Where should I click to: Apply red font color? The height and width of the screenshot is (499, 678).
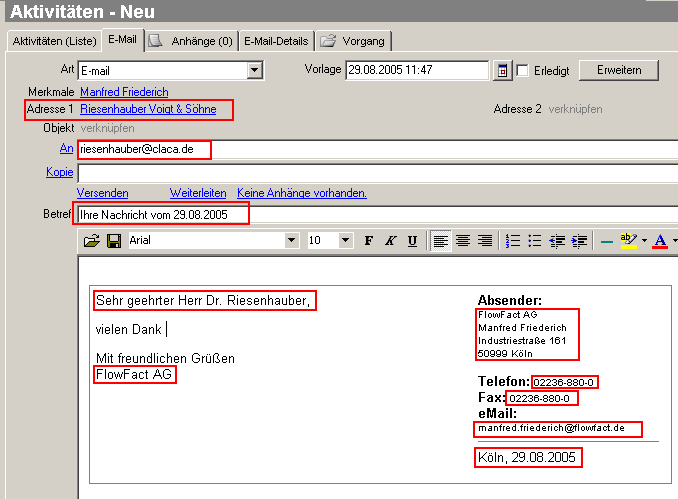660,240
